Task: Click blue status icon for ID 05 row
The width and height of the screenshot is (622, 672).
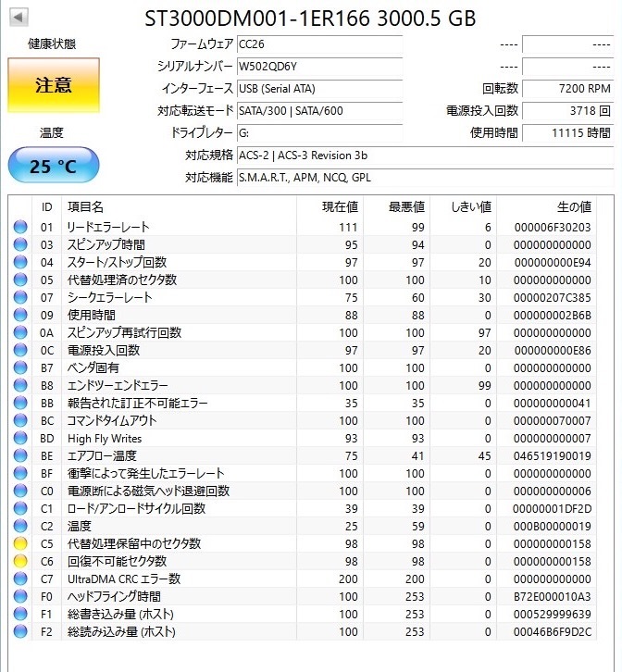Action: coord(20,280)
